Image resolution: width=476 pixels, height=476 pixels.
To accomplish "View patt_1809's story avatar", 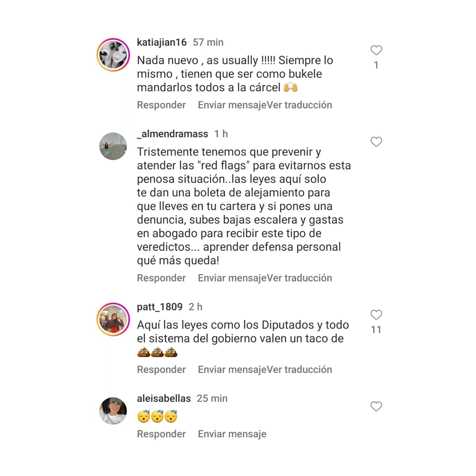I will pos(113,319).
